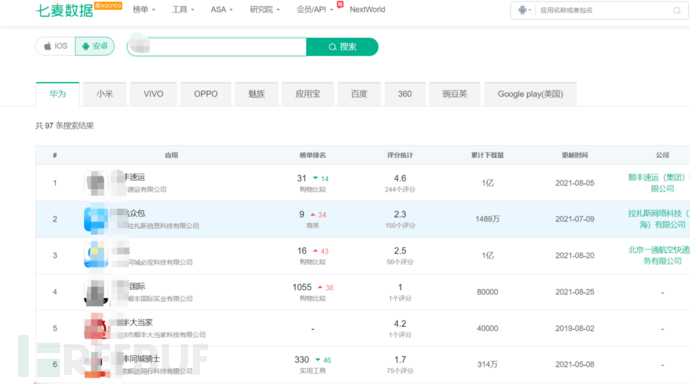Click update date 2021-08-25
Viewport: 690px width, 384px height.
coord(575,292)
